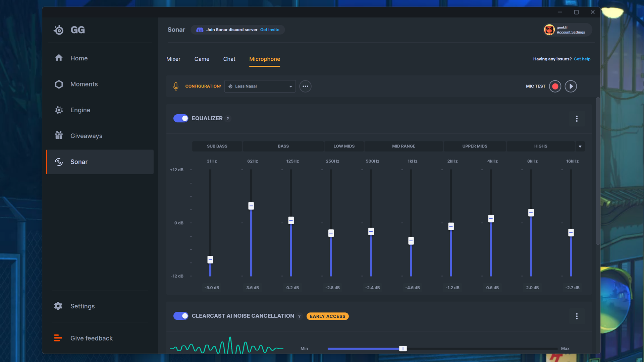The height and width of the screenshot is (362, 644).
Task: Select the Upper Mids band header
Action: coord(475,146)
